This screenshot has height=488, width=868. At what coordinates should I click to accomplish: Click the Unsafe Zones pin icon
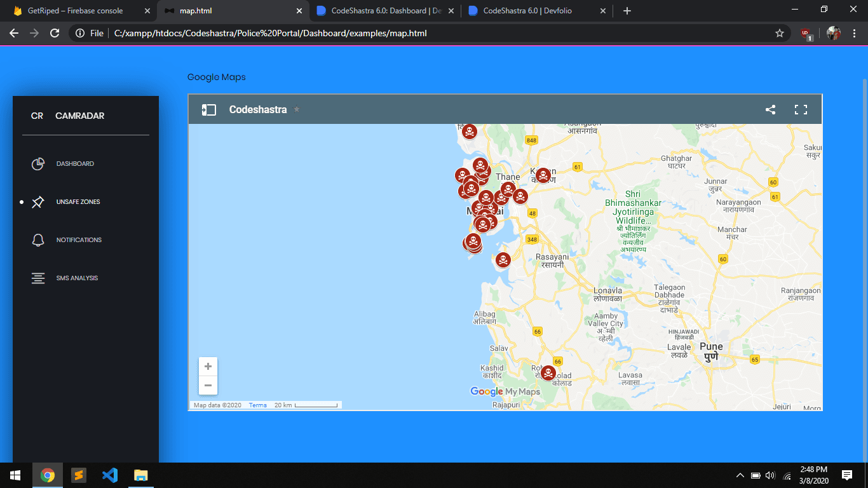point(38,202)
